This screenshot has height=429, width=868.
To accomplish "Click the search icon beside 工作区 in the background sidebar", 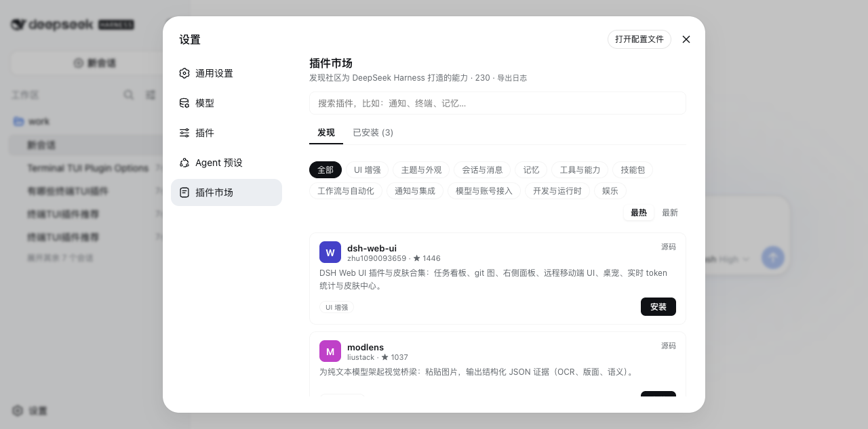I will [128, 95].
